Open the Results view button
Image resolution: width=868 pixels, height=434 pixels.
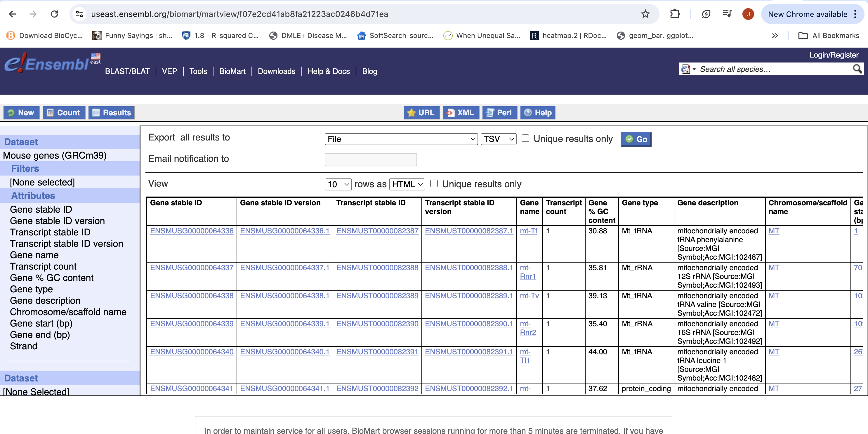[x=111, y=112]
